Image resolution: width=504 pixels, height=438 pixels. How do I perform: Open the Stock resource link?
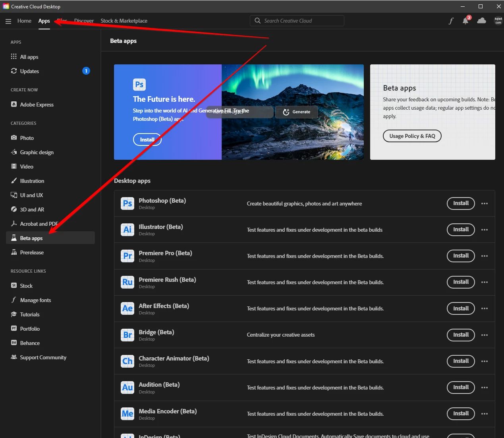[x=50, y=286]
